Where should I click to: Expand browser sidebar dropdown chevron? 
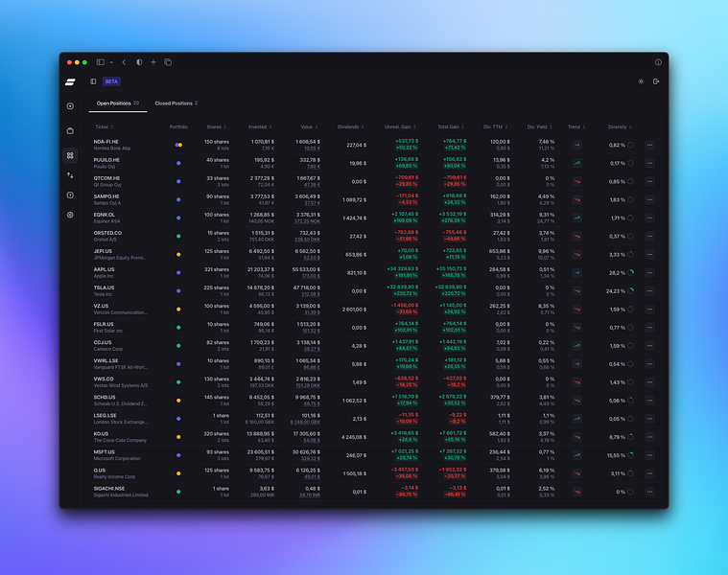click(111, 62)
